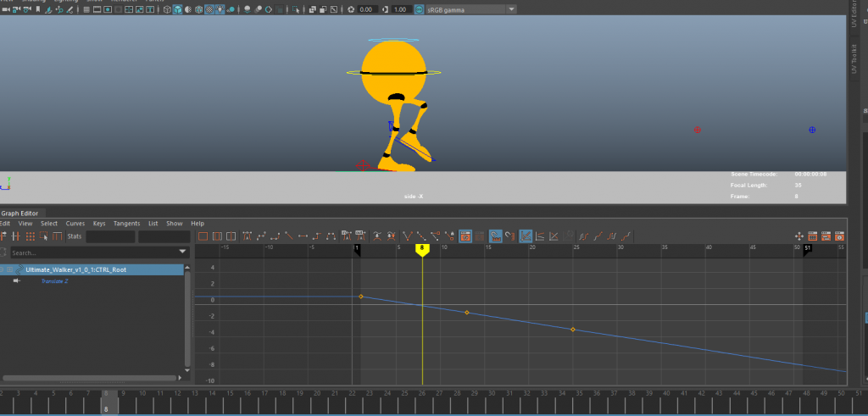Viewport: 868px width, 416px height.
Task: Select the Graph Editor tab
Action: tap(22, 213)
